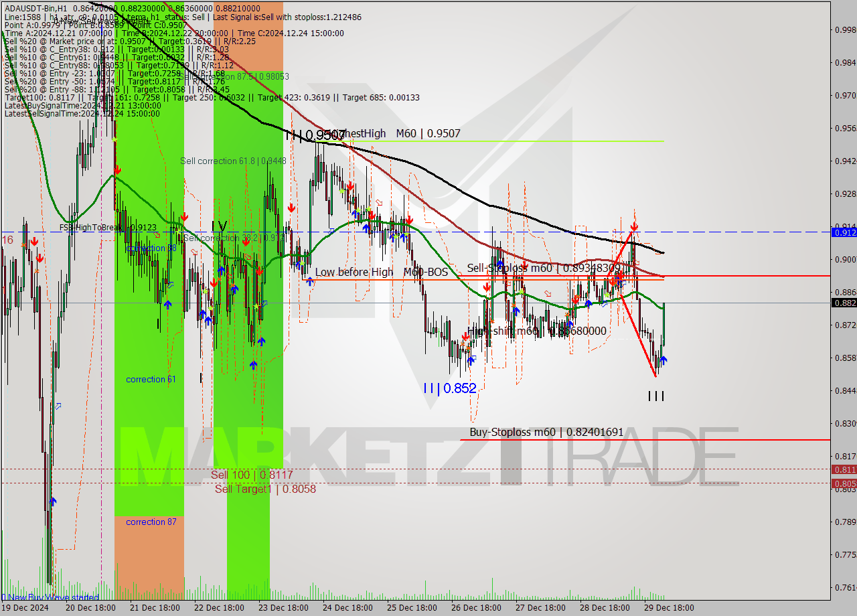Click the '27 Dec 18:00' time label
Viewport: 857px width, 616px height.
pyautogui.click(x=540, y=608)
